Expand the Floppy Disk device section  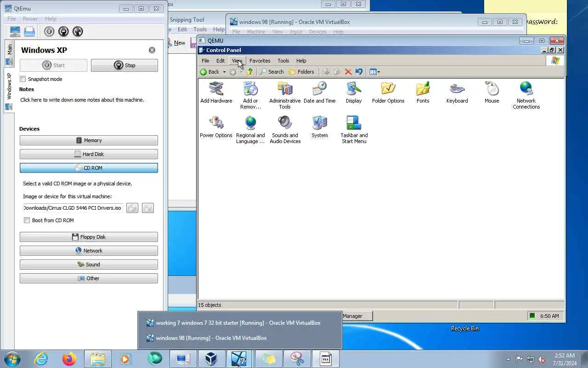click(x=89, y=237)
